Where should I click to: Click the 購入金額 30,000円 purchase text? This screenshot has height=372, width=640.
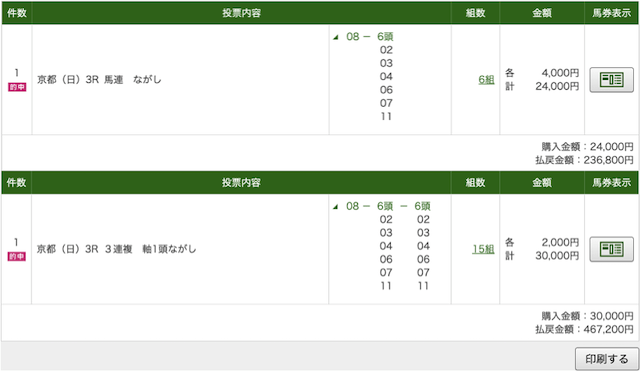[587, 316]
